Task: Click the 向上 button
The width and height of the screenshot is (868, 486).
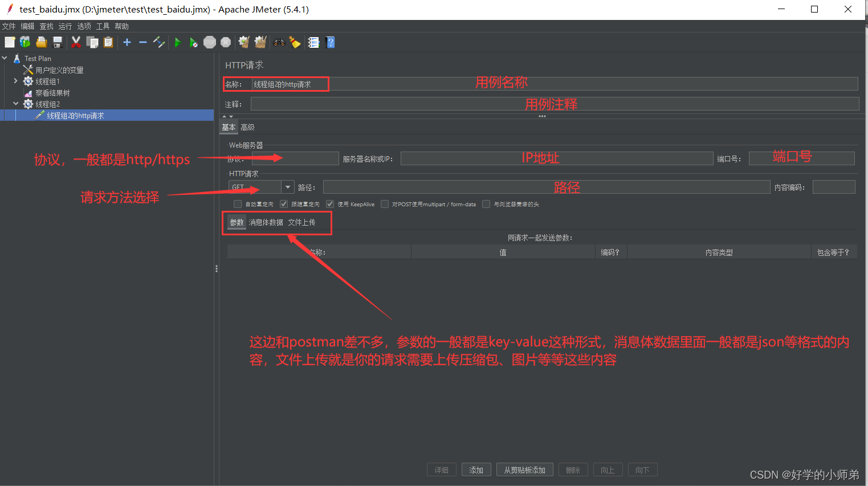Action: 608,470
